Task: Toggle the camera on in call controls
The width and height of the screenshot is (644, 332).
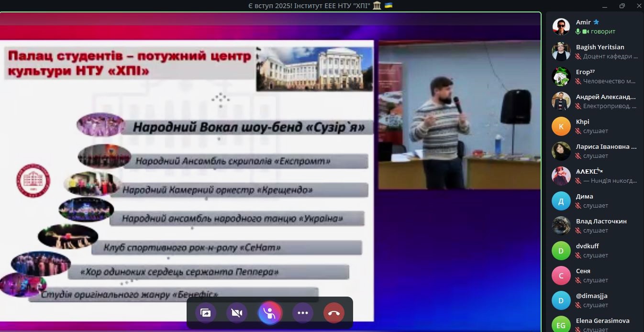Action: [237, 313]
